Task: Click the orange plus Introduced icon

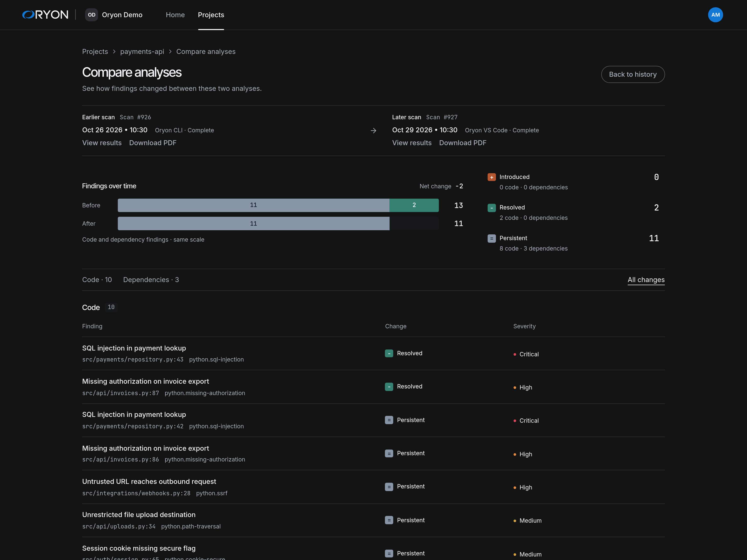Action: pyautogui.click(x=492, y=177)
